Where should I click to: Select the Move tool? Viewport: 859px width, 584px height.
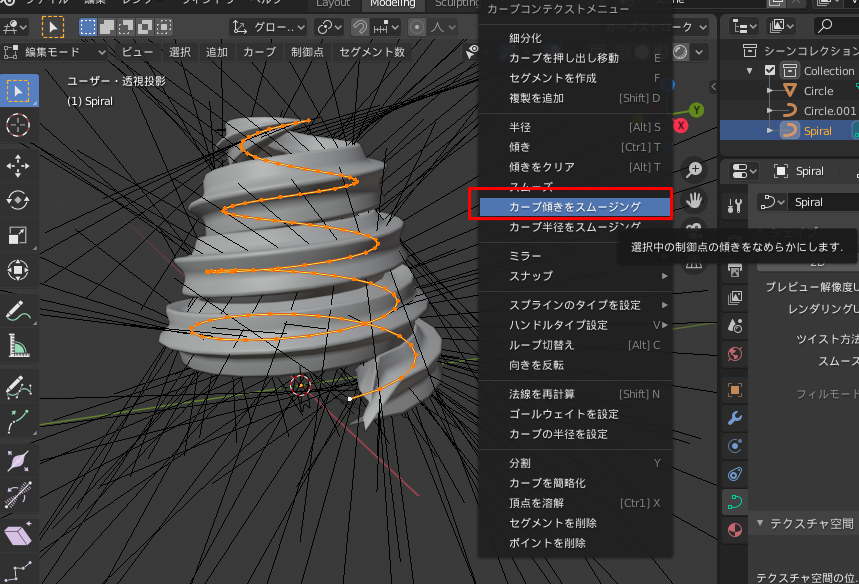(x=18, y=165)
